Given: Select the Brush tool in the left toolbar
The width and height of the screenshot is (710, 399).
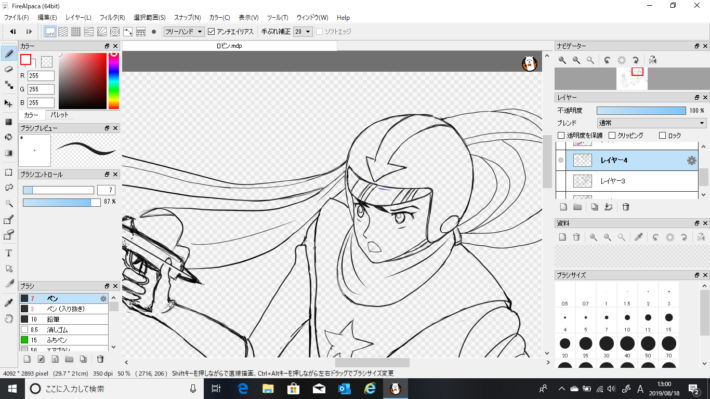Looking at the screenshot, I should click(9, 54).
